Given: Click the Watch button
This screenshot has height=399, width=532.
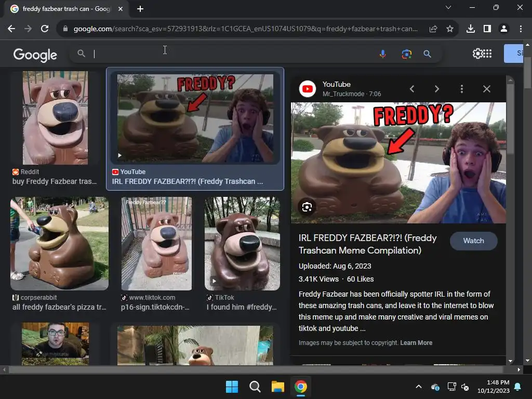Looking at the screenshot, I should point(474,241).
